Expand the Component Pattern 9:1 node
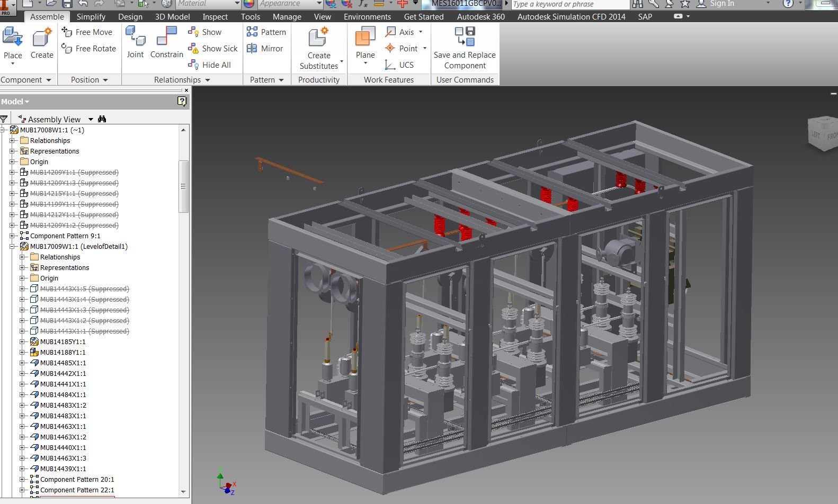The image size is (838, 504). 12,236
